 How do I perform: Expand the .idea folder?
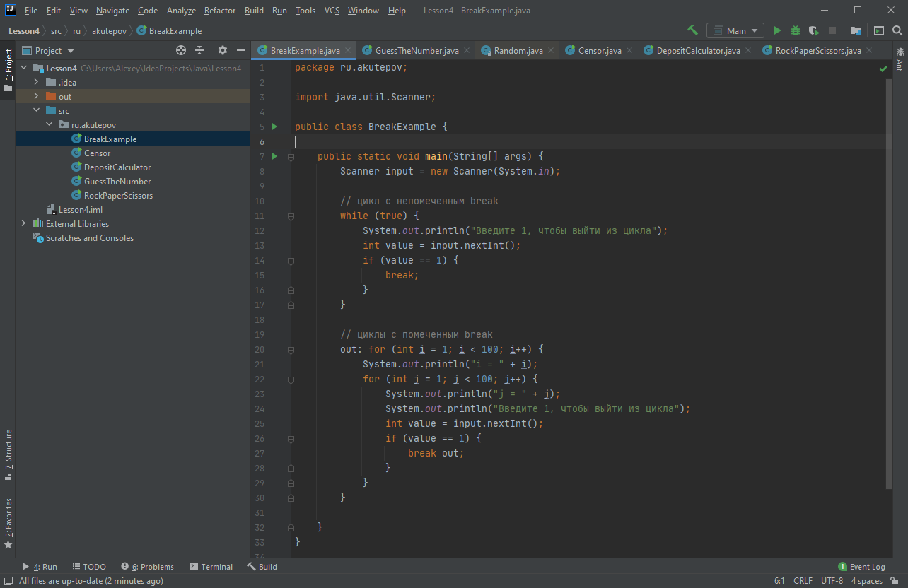[x=36, y=82]
